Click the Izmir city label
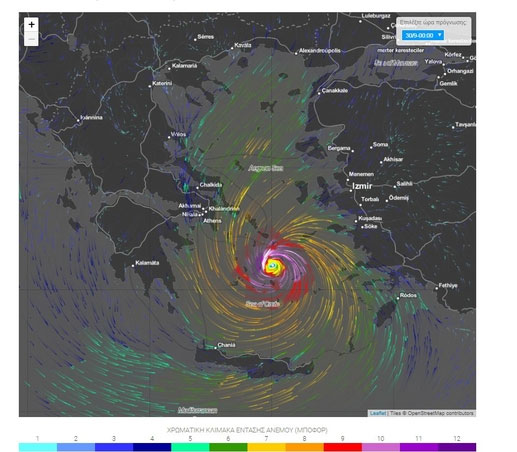This screenshot has height=452, width=517. [362, 186]
